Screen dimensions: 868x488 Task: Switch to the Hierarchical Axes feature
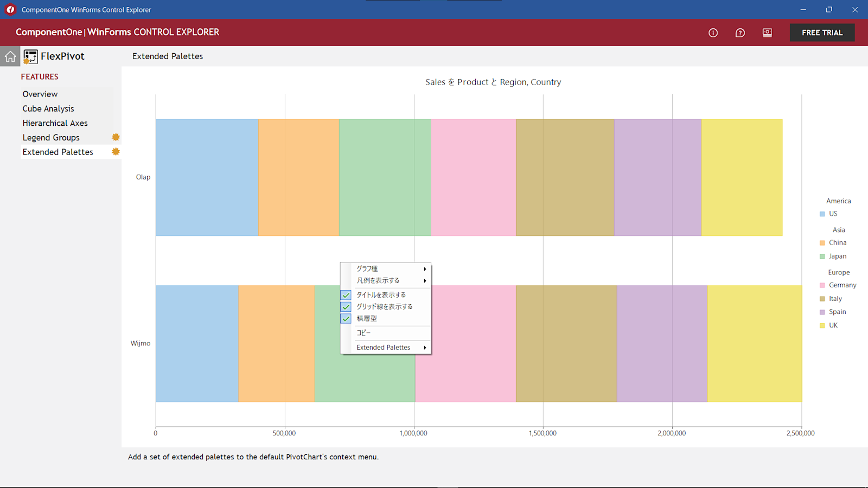(x=55, y=124)
